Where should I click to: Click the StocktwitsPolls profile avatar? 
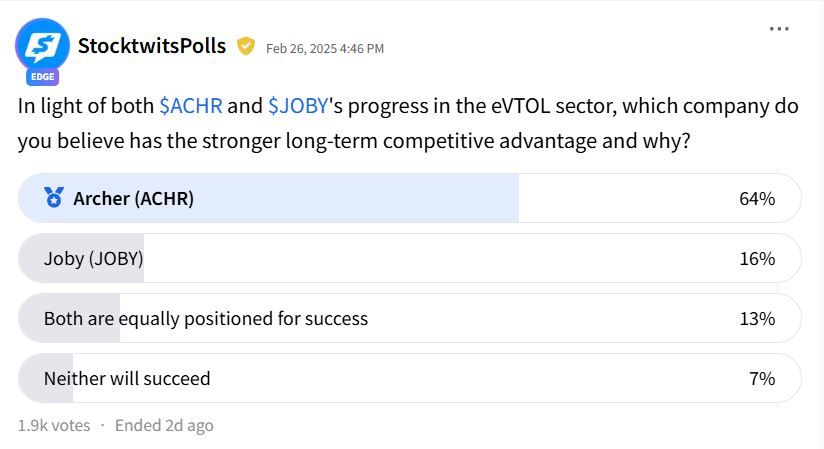coord(42,45)
